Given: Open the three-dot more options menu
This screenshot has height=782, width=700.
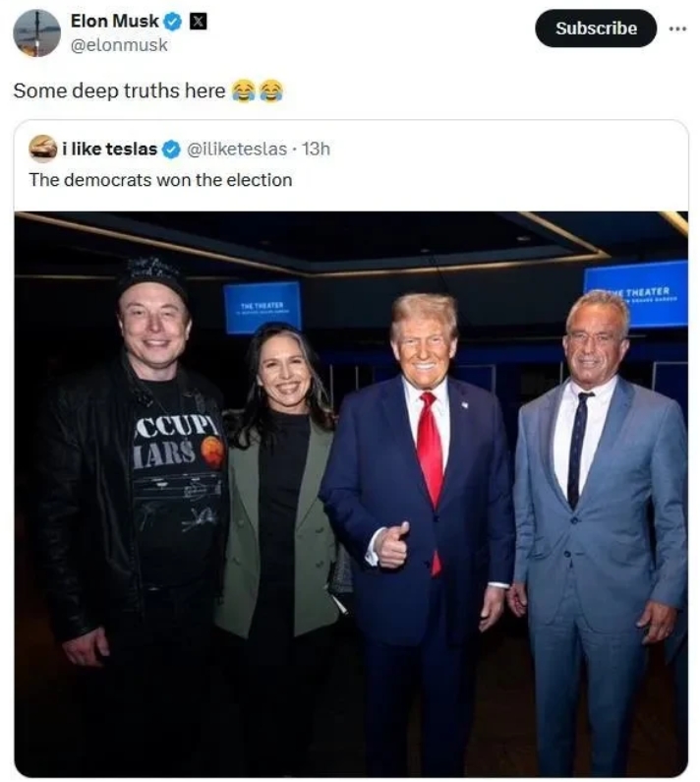Looking at the screenshot, I should tap(677, 29).
